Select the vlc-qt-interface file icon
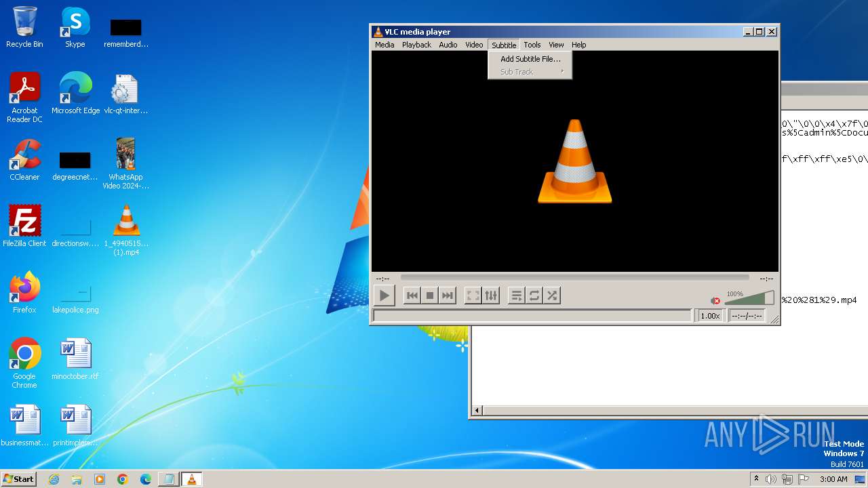Screen dimensions: 868x488 (126, 94)
